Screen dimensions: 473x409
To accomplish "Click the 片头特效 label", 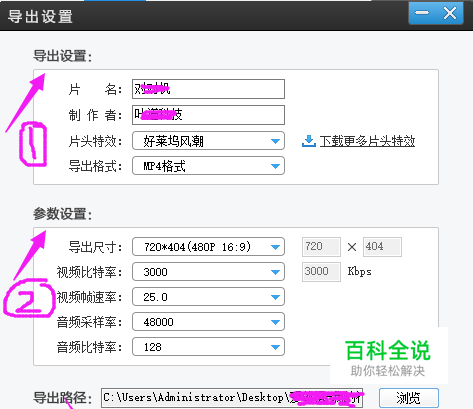I will coord(95,141).
